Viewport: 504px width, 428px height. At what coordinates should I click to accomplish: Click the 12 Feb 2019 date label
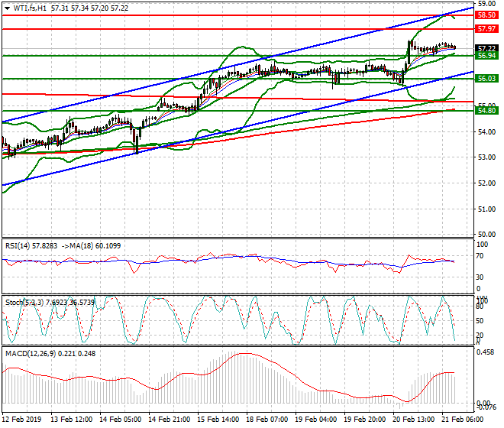coord(22,420)
